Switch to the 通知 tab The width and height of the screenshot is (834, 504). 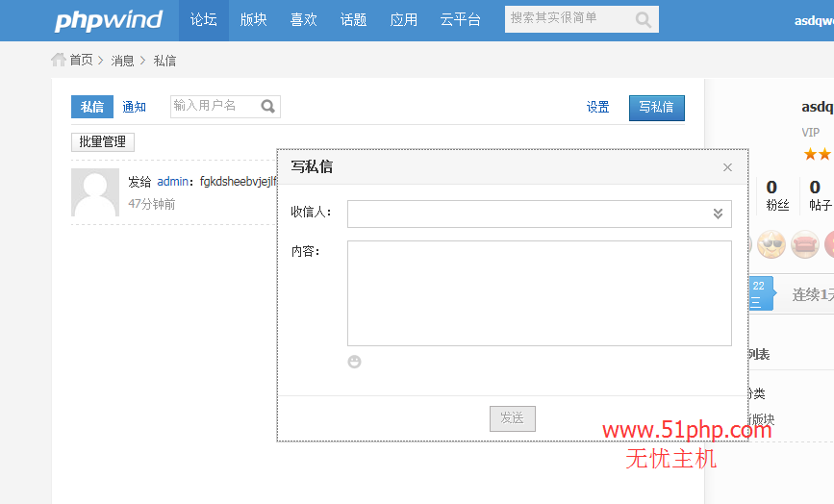click(x=134, y=107)
